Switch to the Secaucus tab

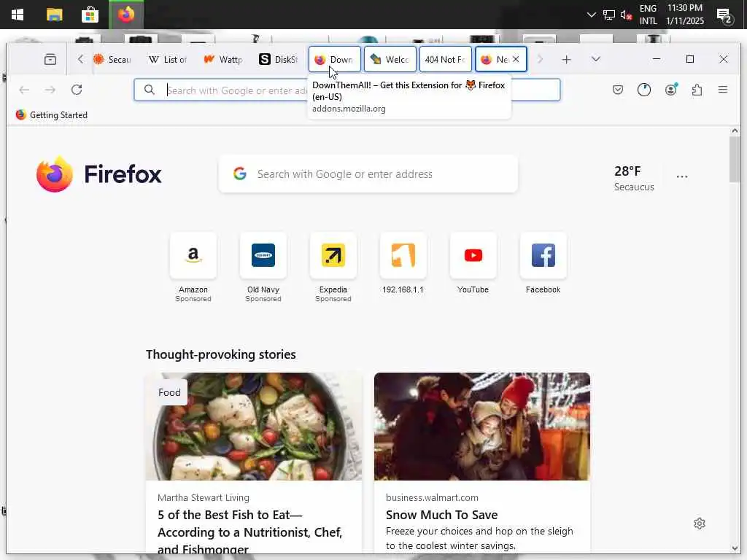(x=112, y=60)
